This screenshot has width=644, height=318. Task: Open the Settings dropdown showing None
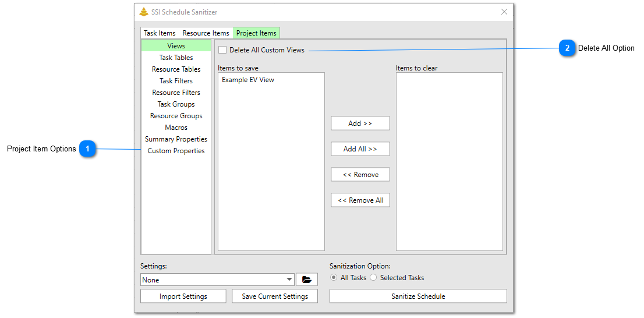[217, 280]
